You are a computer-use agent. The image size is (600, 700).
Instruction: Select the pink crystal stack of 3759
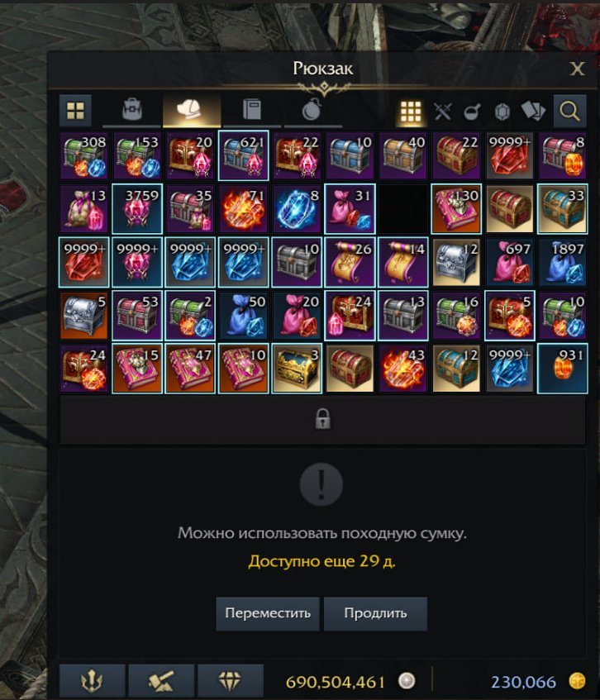tap(137, 209)
